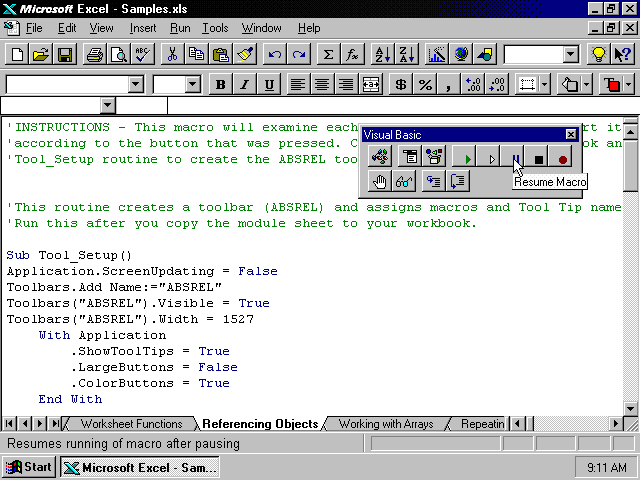640x480 pixels.
Task: Open the Borders dropdown arrow
Action: click(544, 84)
